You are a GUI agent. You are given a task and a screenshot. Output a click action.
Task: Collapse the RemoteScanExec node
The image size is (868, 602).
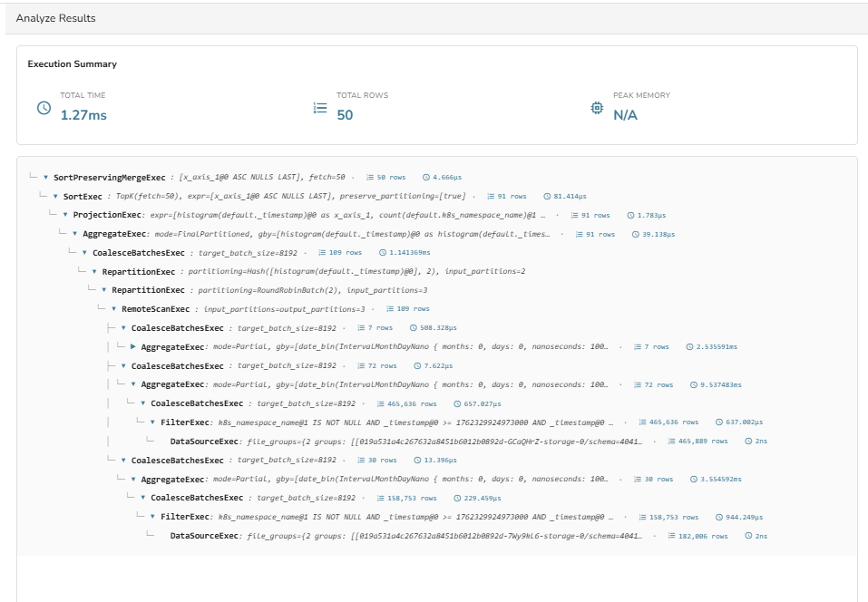point(114,309)
